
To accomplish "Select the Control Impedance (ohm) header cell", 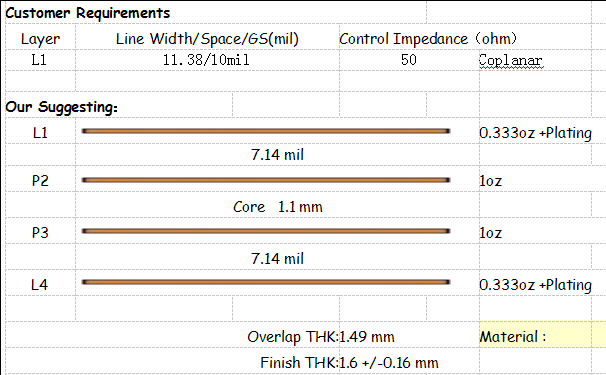I will tap(428, 38).
